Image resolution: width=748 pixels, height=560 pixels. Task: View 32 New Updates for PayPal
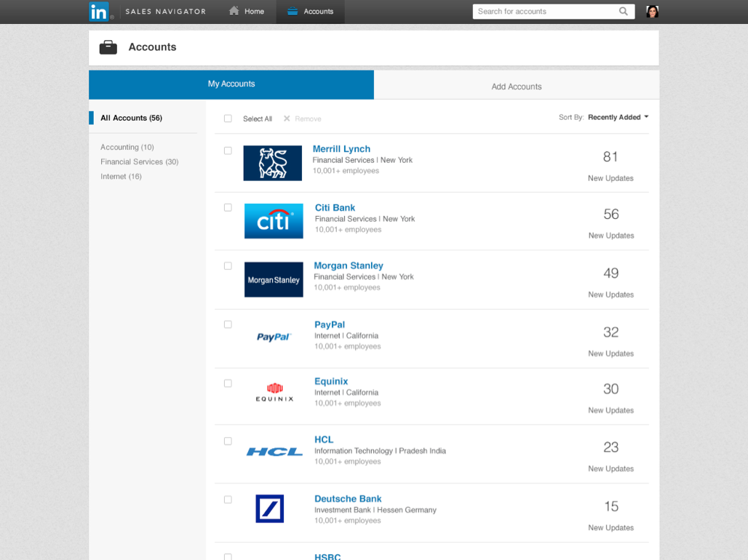pyautogui.click(x=611, y=342)
